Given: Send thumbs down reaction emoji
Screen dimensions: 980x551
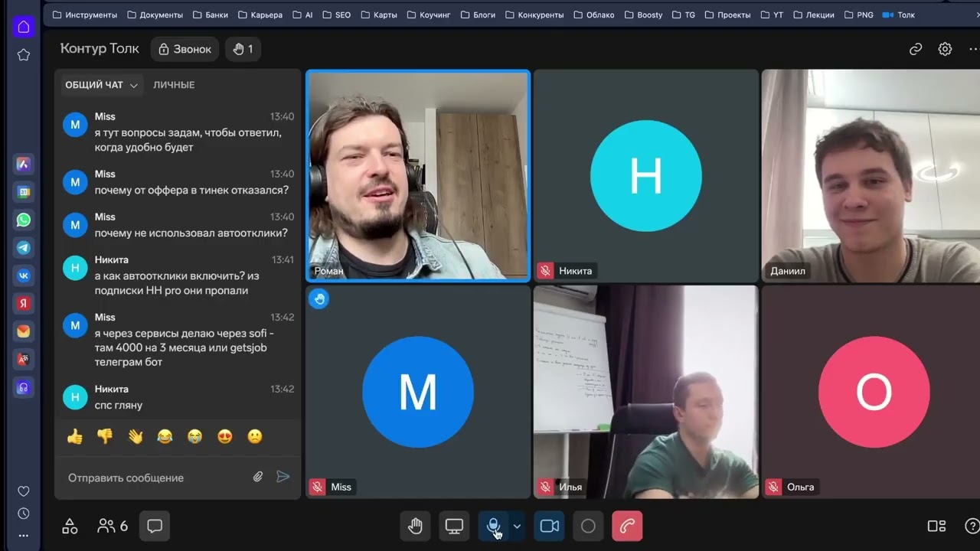Looking at the screenshot, I should pos(105,436).
